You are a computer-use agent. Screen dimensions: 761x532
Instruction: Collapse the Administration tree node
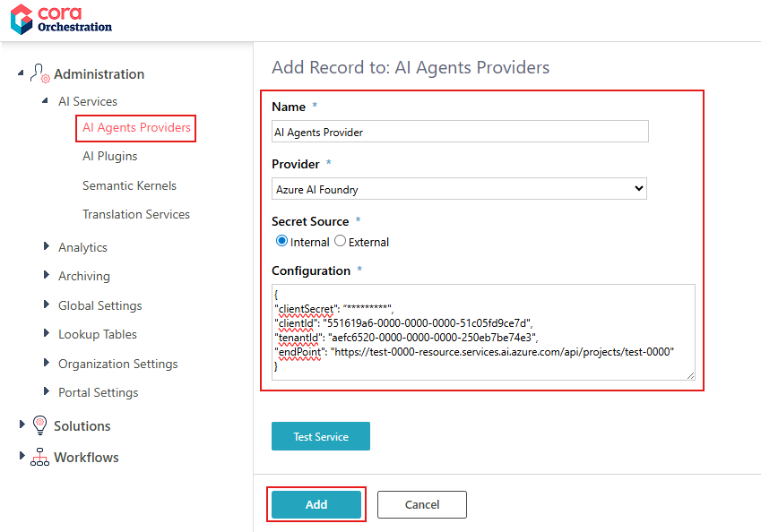[22, 73]
